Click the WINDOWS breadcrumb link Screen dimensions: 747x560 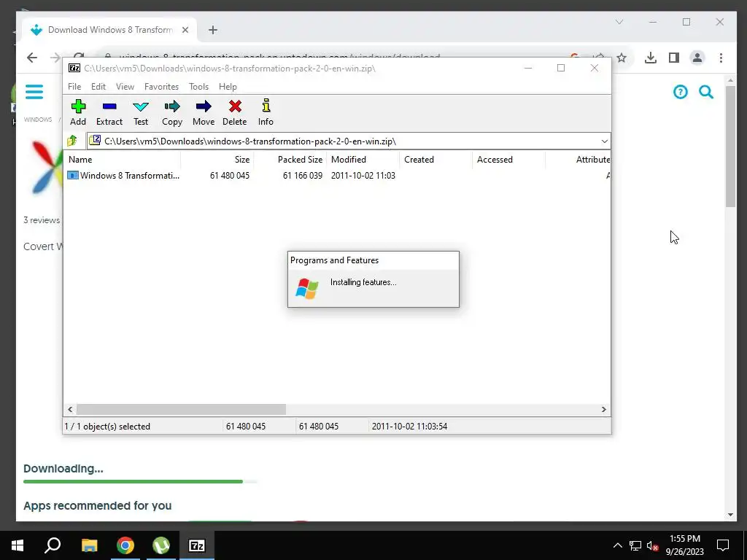click(x=38, y=120)
